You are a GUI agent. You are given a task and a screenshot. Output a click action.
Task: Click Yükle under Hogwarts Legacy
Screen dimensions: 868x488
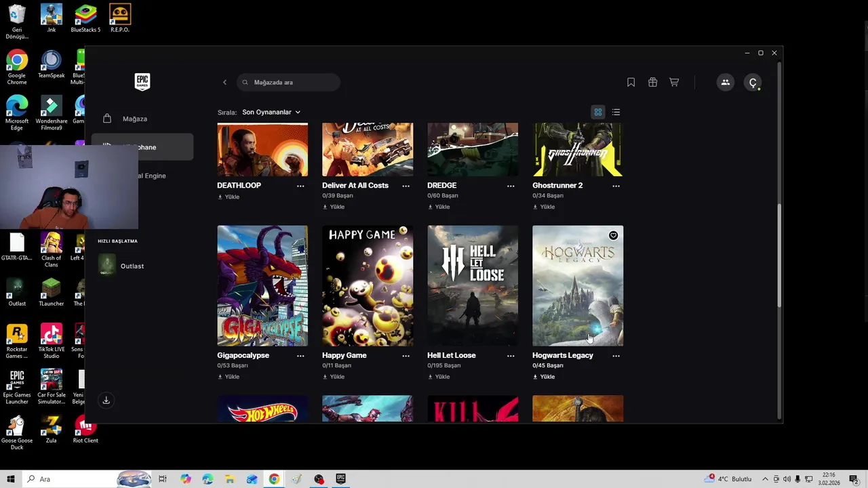pyautogui.click(x=544, y=377)
